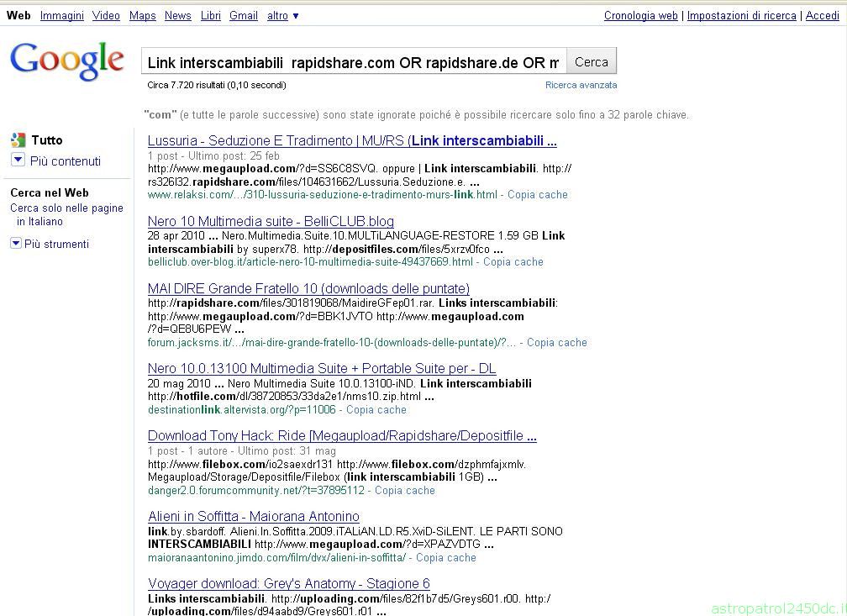Screen dimensions: 847x616
Task: Open cached copy of maioranaantonino.jimdo.com result
Action: tap(446, 557)
